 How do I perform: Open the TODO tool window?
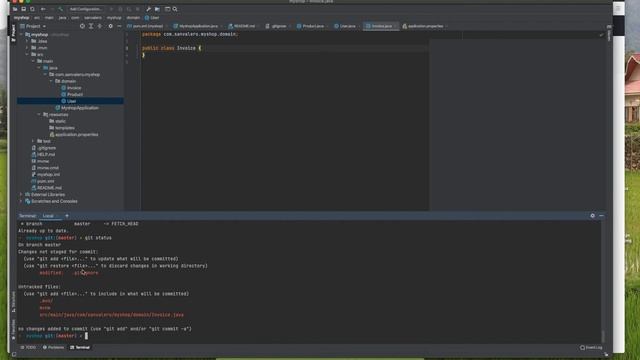(x=28, y=348)
